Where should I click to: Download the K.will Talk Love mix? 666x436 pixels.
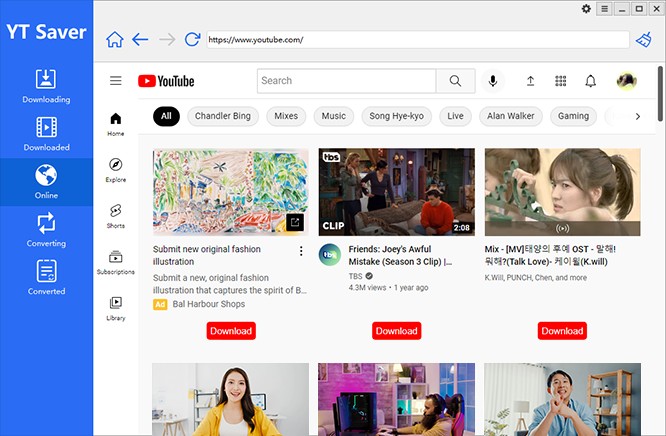562,331
